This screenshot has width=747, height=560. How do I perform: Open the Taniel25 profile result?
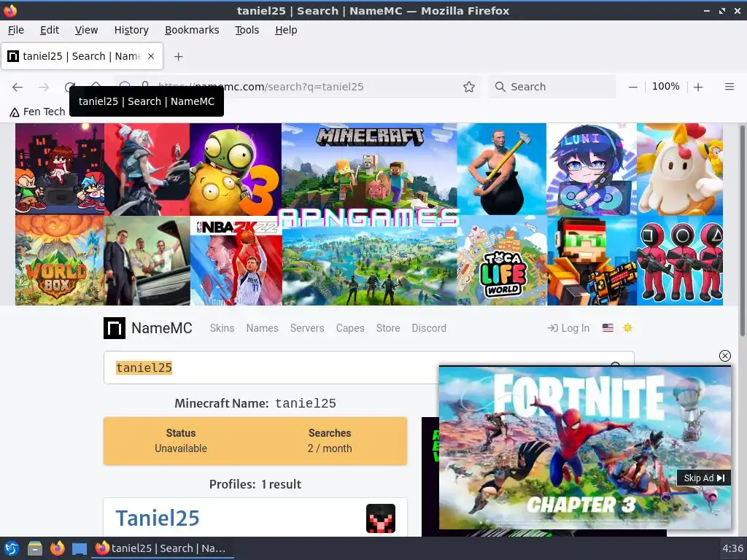coord(158,518)
